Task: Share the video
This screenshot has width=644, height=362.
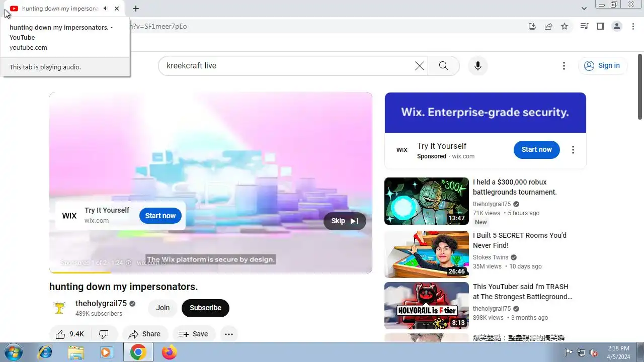Action: click(144, 334)
